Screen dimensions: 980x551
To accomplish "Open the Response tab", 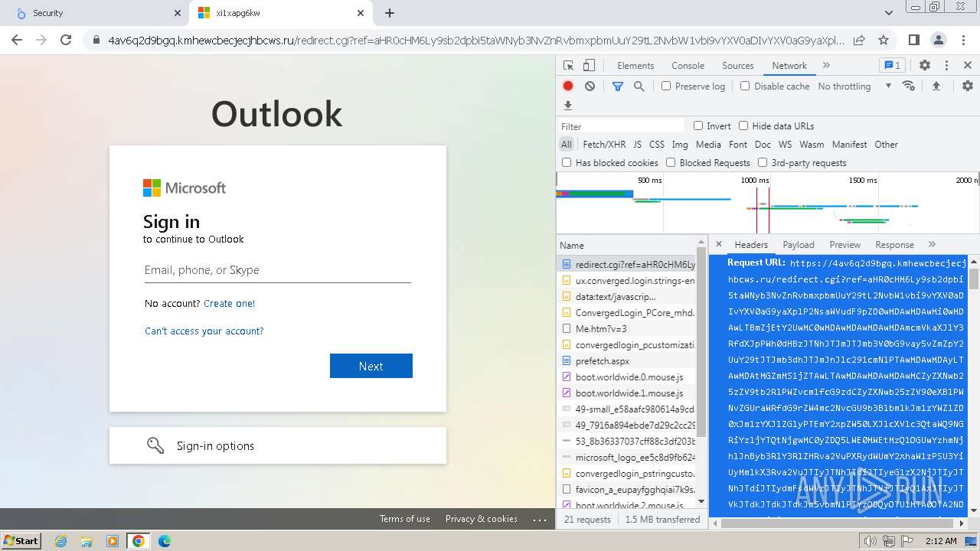I will coord(895,244).
